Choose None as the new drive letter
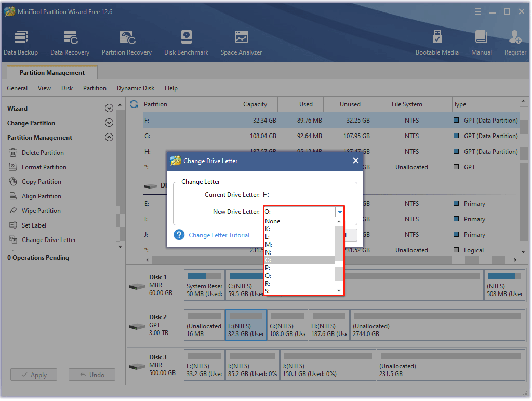 274,221
